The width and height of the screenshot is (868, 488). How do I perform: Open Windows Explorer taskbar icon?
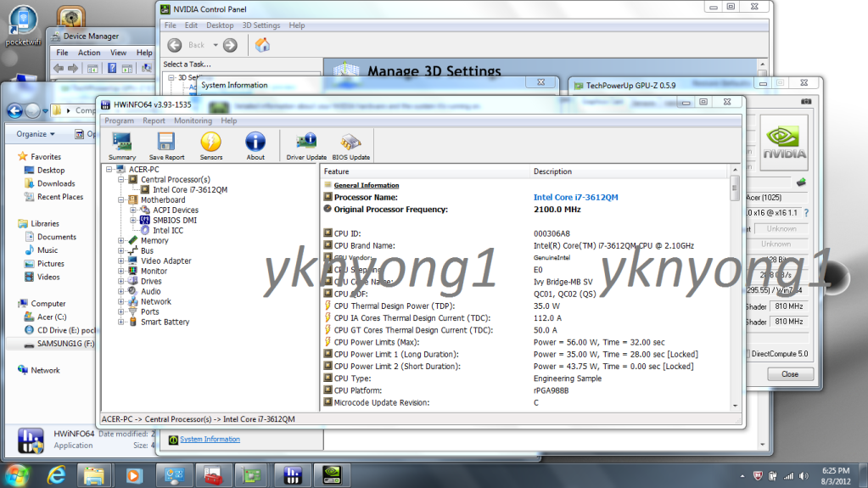point(94,475)
